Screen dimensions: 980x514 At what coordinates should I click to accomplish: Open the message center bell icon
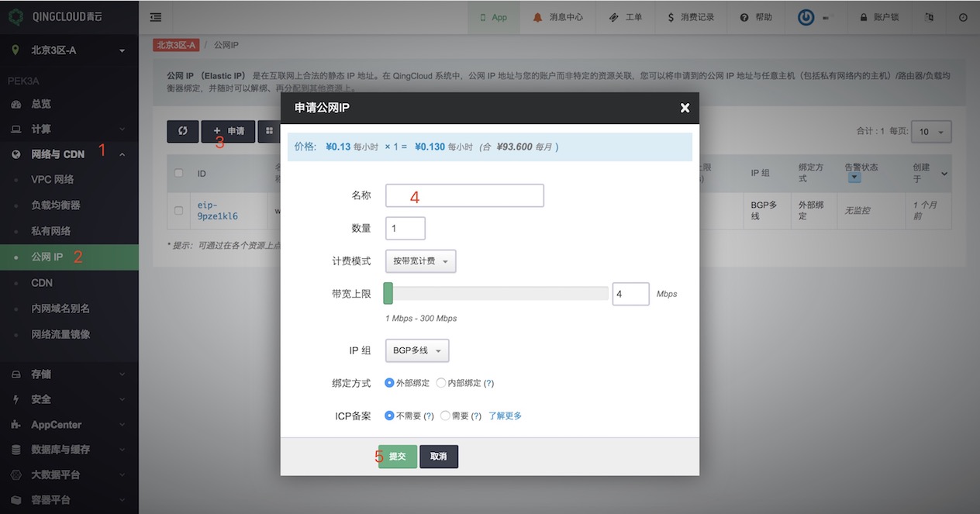538,17
